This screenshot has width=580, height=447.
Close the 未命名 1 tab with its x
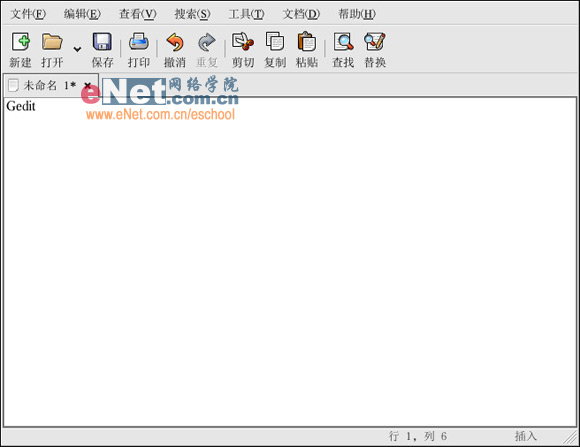(x=88, y=85)
